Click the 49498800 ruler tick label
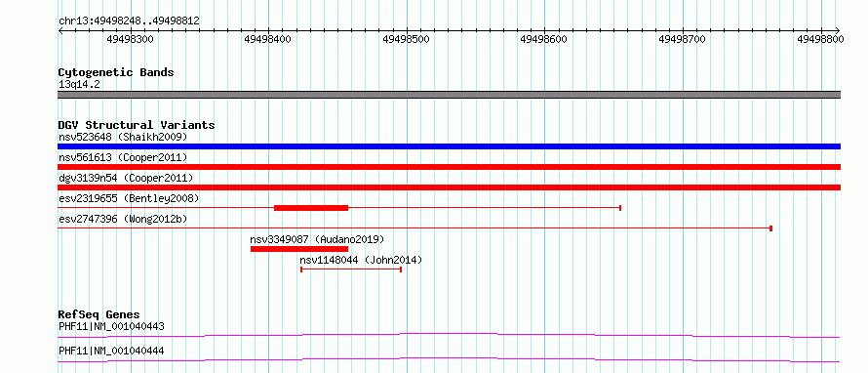 click(x=820, y=39)
